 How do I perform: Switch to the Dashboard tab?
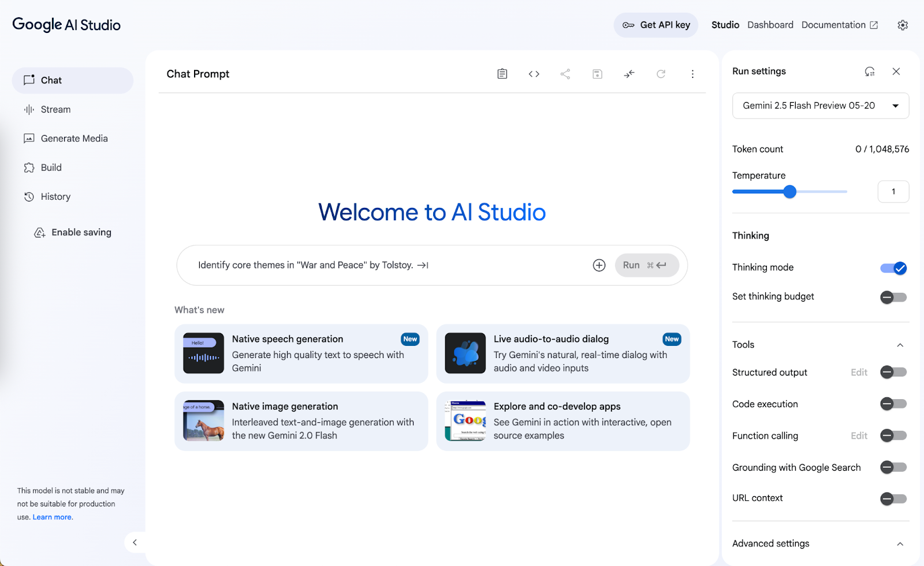tap(770, 25)
